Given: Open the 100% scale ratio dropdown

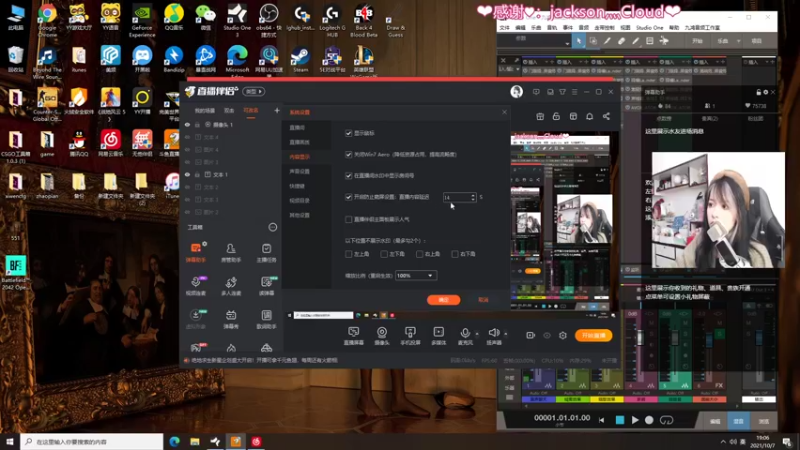Looking at the screenshot, I should 416,276.
